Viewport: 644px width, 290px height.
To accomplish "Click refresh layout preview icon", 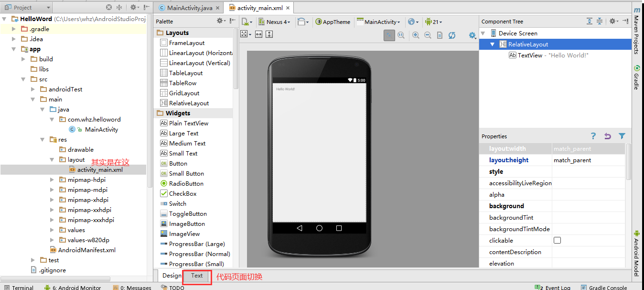I will point(452,35).
